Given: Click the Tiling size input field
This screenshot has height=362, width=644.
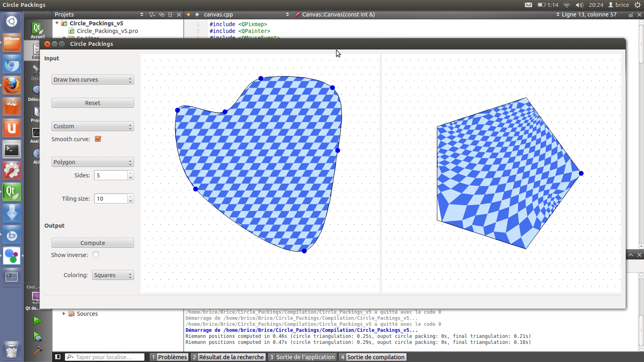Looking at the screenshot, I should [111, 199].
